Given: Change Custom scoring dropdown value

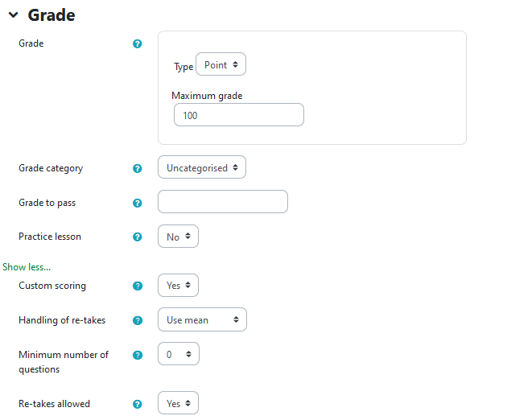Looking at the screenshot, I should point(178,286).
